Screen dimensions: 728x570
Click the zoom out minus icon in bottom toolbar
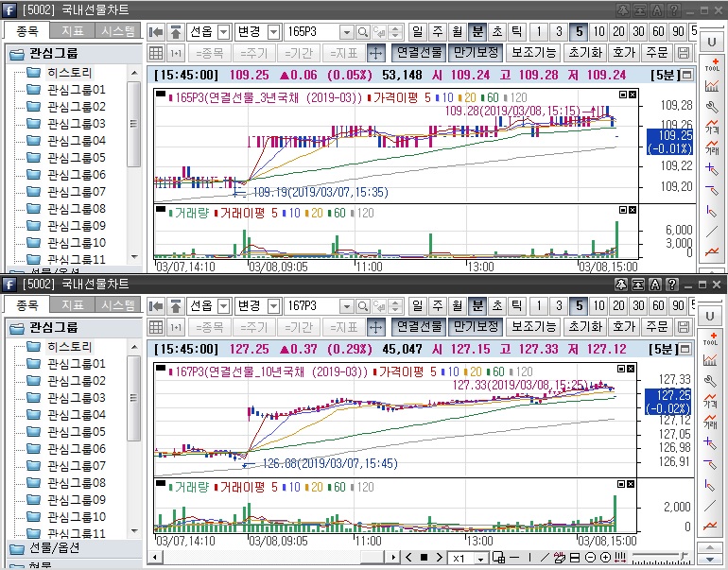pos(590,558)
